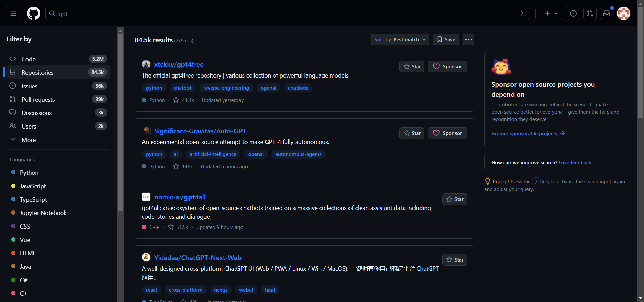Open the user profile avatar menu
The image size is (644, 302).
pos(624,13)
